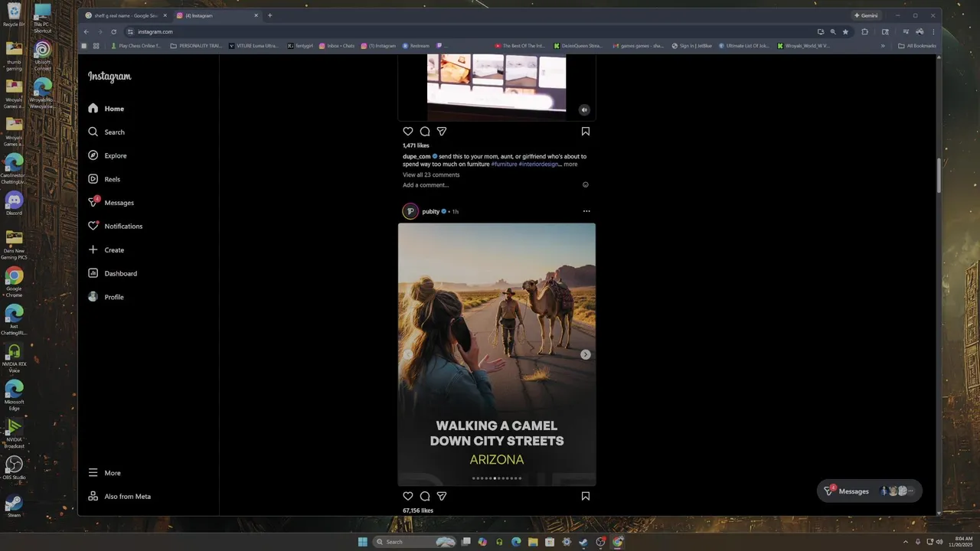Open pubity username link
This screenshot has width=980, height=551.
(x=431, y=211)
